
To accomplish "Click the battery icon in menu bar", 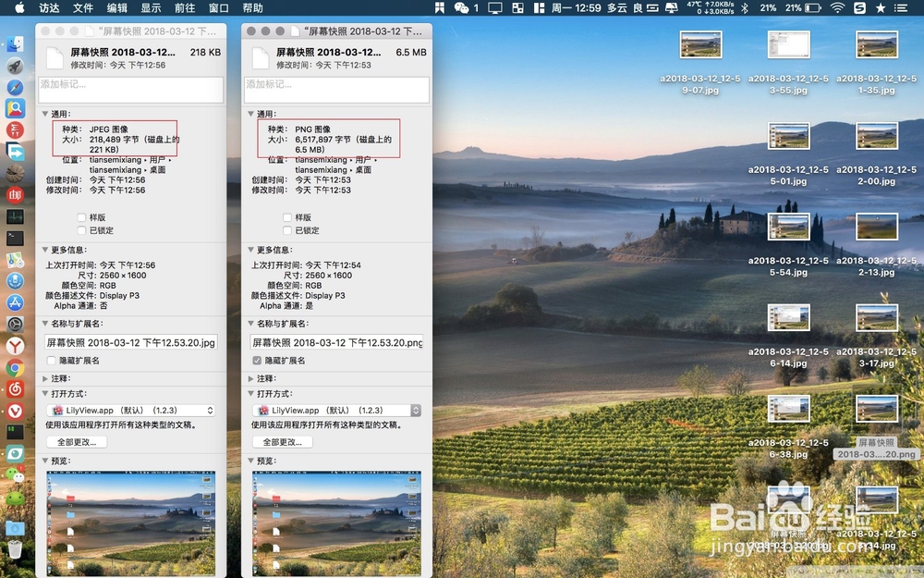I will point(814,7).
